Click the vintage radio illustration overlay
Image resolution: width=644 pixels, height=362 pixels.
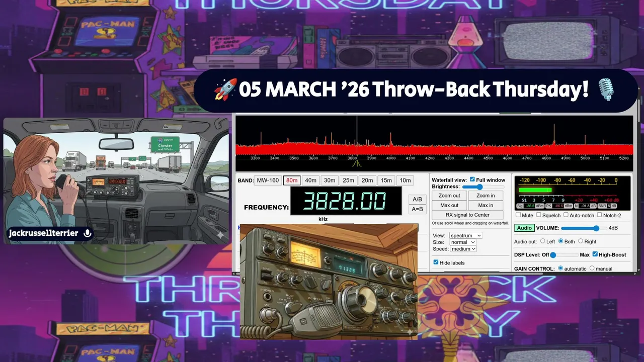(329, 282)
